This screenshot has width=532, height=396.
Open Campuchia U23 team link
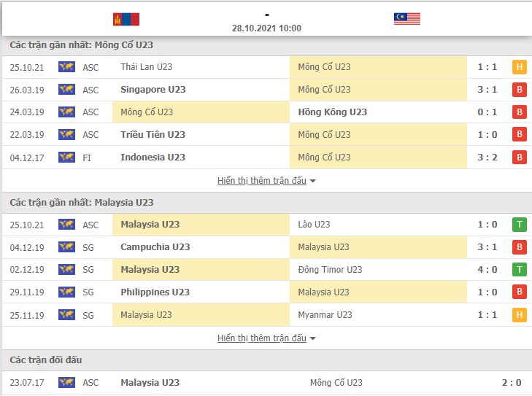(155, 246)
